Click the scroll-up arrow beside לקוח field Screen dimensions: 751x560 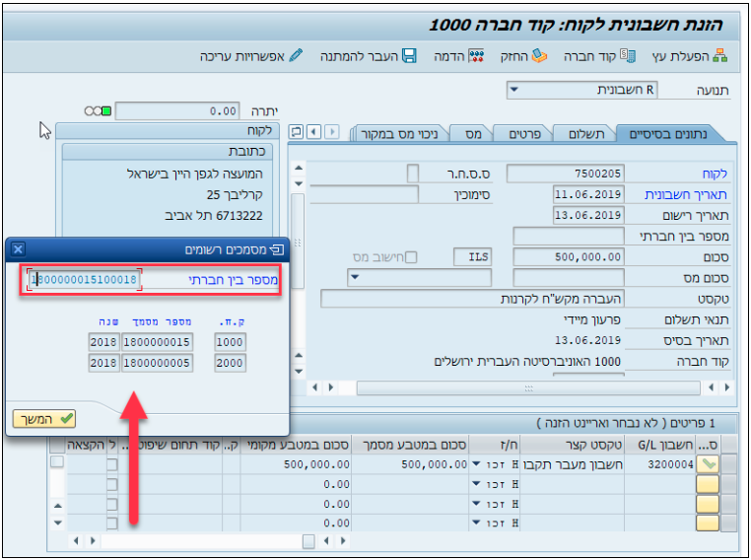click(x=299, y=169)
